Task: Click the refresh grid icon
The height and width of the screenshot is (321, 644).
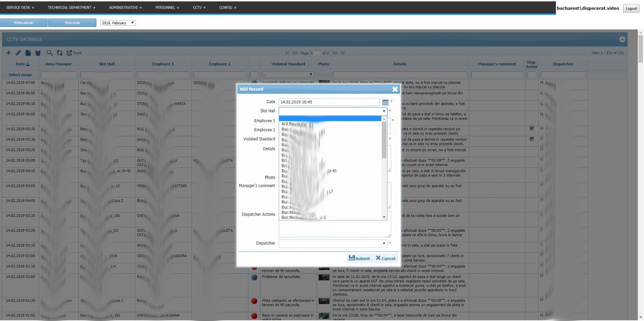Action: [60, 53]
